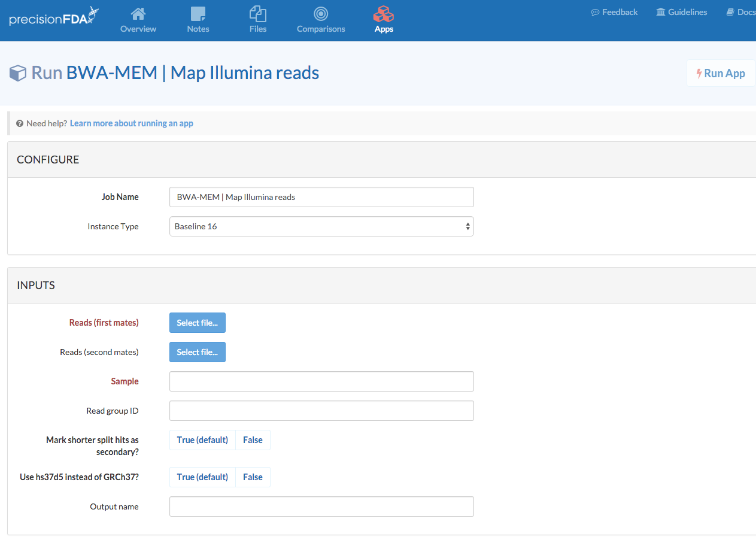Focus the Job Name input field
Image resolution: width=756 pixels, height=549 pixels.
[321, 197]
